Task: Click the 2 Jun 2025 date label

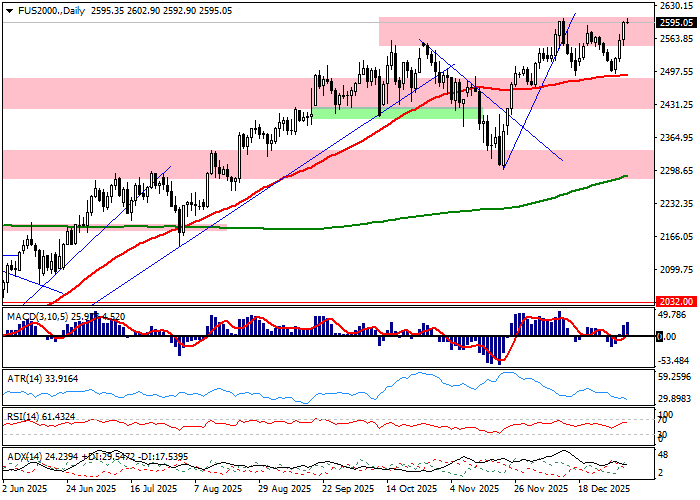Action: coord(25,490)
